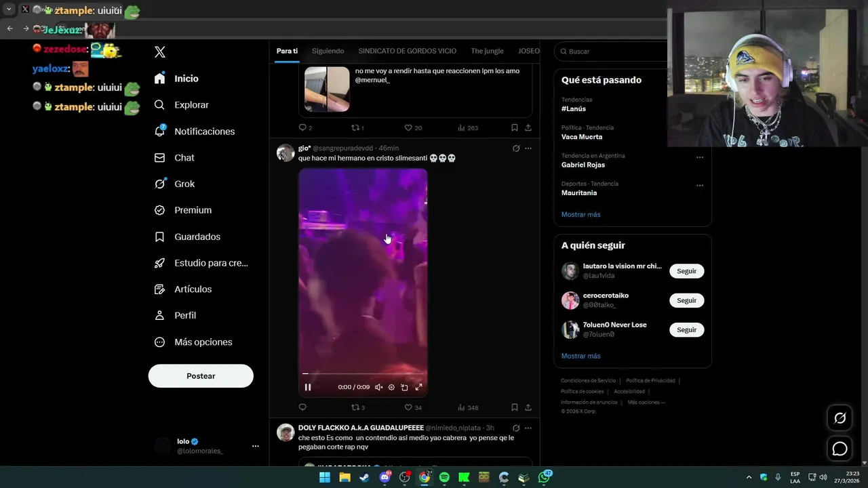Like the top post with 20 likes
The image size is (868, 488).
(413, 127)
